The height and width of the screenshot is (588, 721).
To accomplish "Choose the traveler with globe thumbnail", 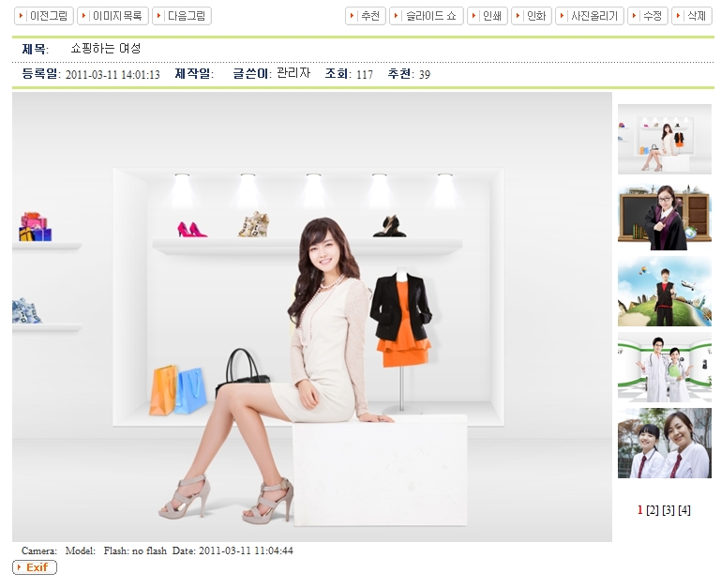I will 664,291.
